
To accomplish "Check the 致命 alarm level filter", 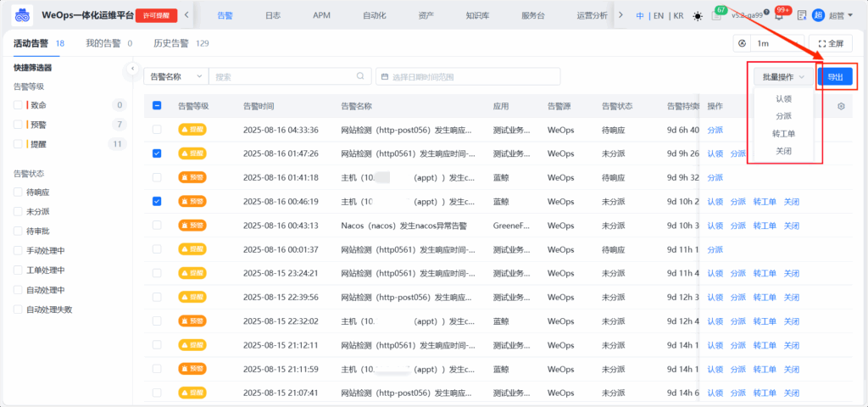I will tap(18, 105).
